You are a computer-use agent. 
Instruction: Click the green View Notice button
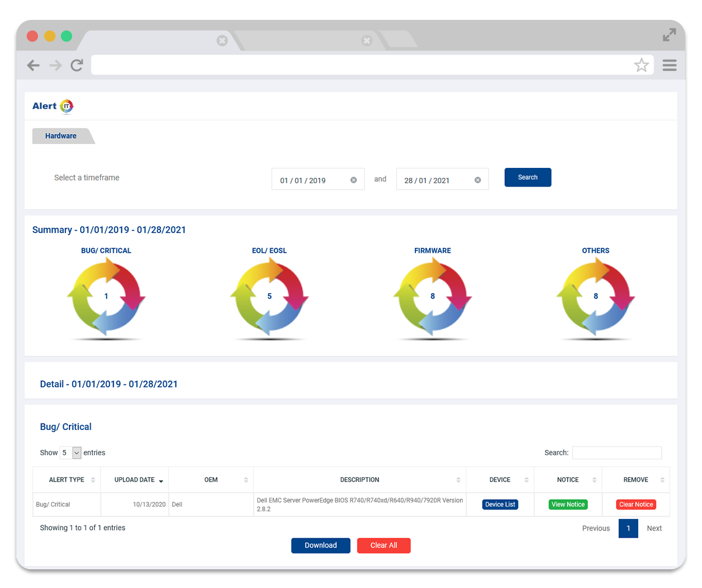(567, 504)
